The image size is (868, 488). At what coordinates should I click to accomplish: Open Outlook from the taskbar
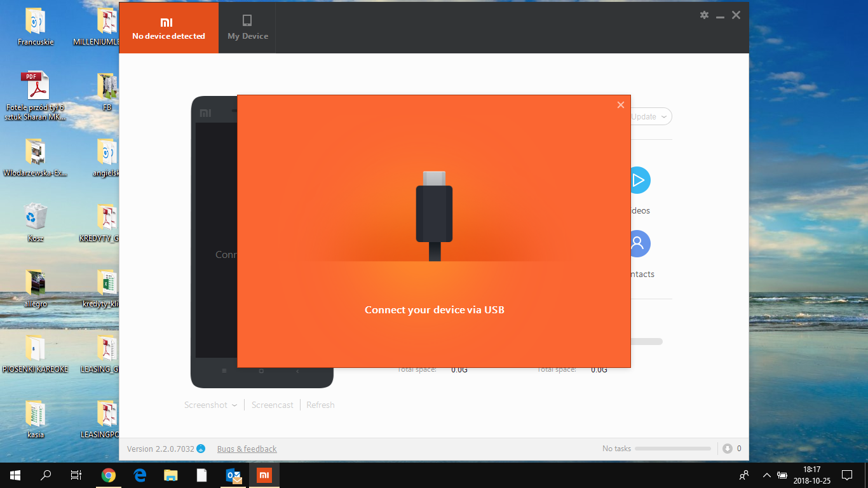[233, 475]
